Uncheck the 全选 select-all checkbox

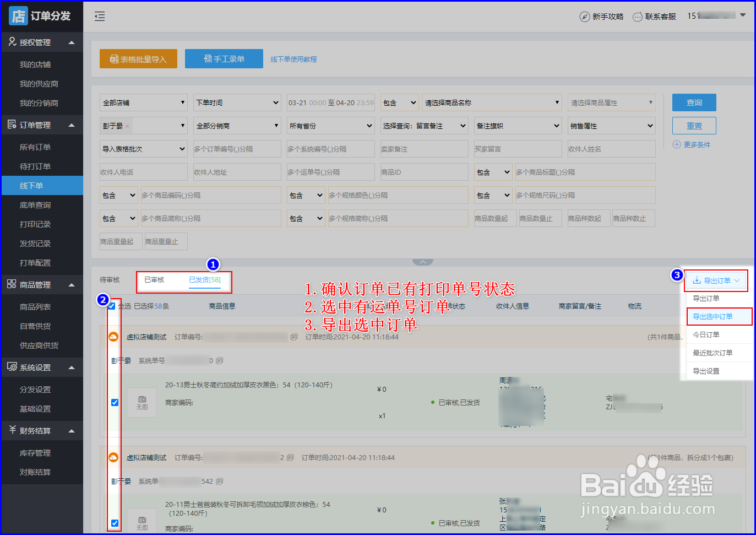[x=112, y=306]
